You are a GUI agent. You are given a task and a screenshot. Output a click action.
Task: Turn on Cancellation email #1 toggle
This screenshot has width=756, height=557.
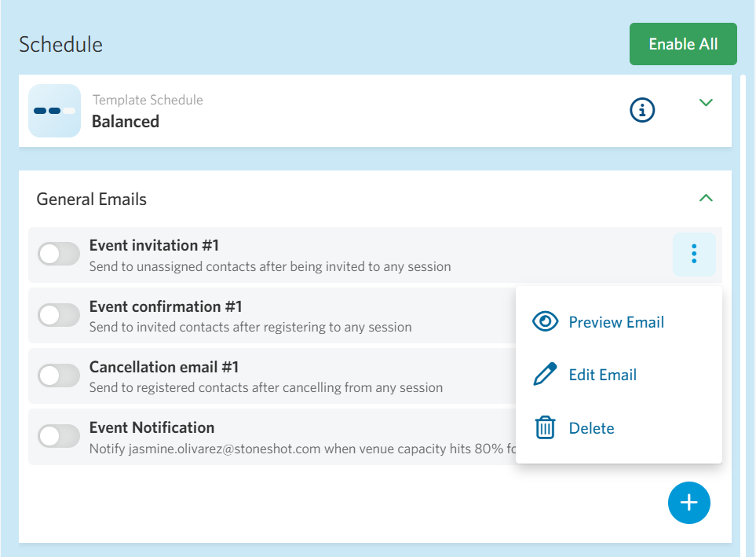[x=59, y=376]
